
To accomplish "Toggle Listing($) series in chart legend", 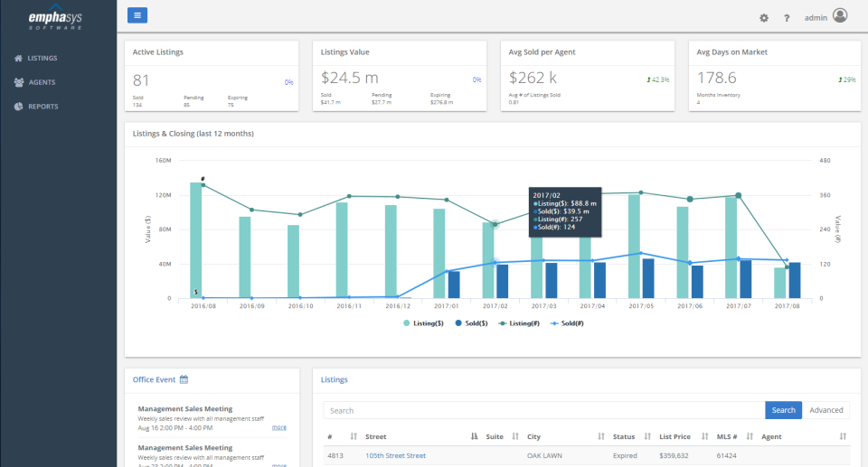I will (423, 323).
